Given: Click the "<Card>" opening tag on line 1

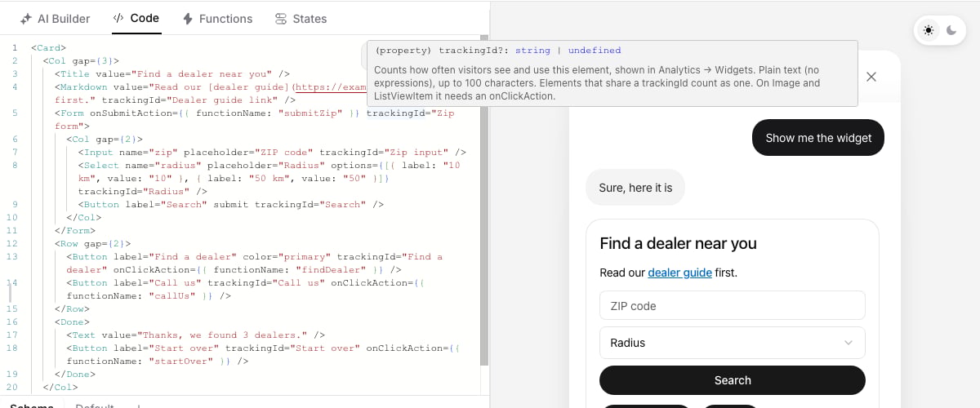Looking at the screenshot, I should point(49,47).
